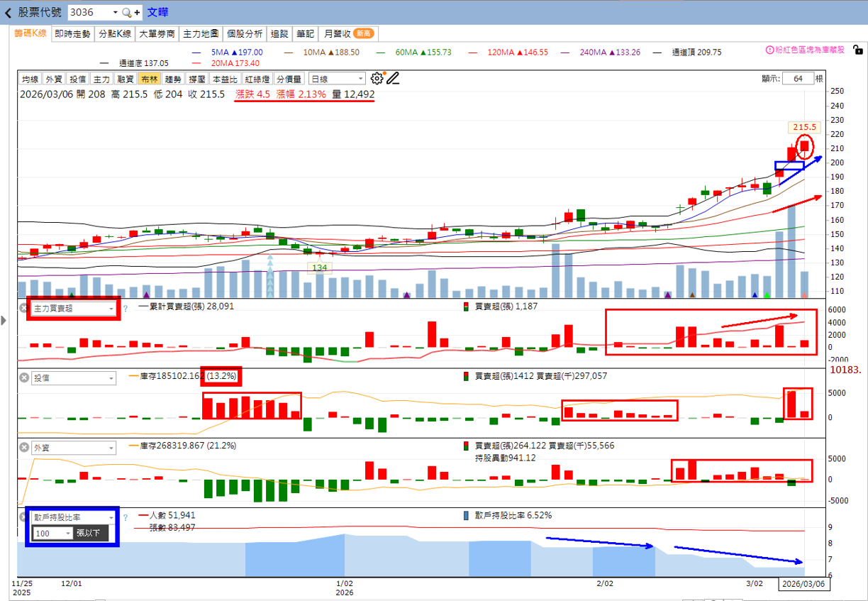This screenshot has width=868, height=601.
Task: Click the blue triangle marker near 3/02
Action: (x=755, y=294)
